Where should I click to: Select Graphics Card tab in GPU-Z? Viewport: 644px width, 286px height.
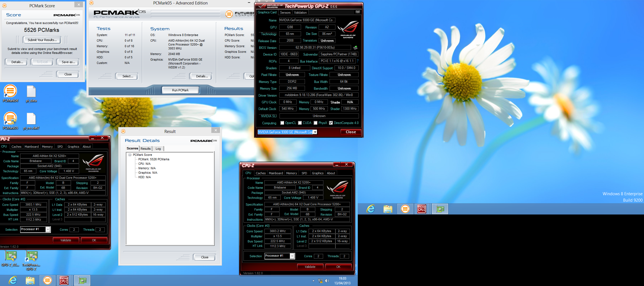pyautogui.click(x=267, y=12)
